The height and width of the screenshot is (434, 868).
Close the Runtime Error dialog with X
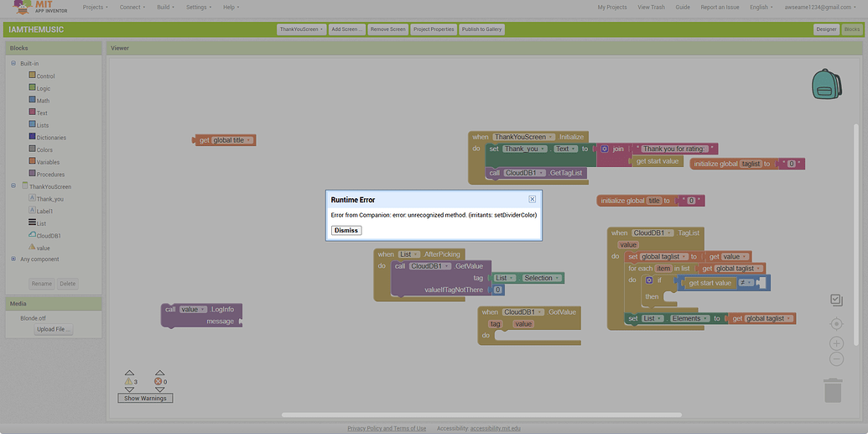coord(532,200)
